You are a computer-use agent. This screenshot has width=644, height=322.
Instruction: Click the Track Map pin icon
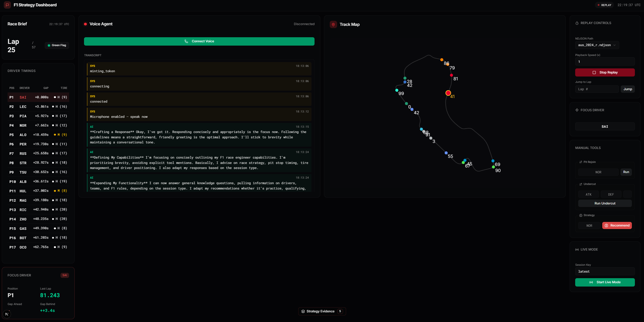[333, 25]
